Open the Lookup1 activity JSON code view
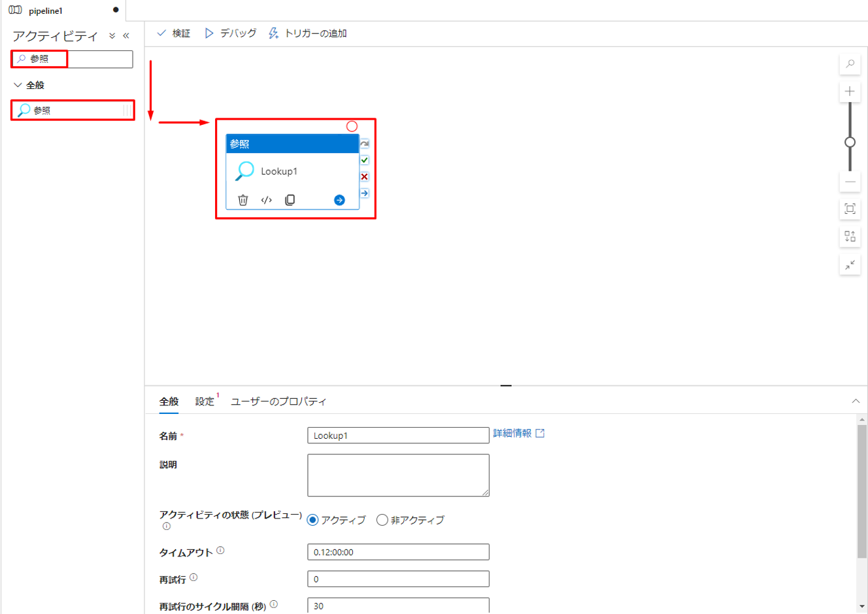Screen dimensions: 868x614 coord(267,200)
